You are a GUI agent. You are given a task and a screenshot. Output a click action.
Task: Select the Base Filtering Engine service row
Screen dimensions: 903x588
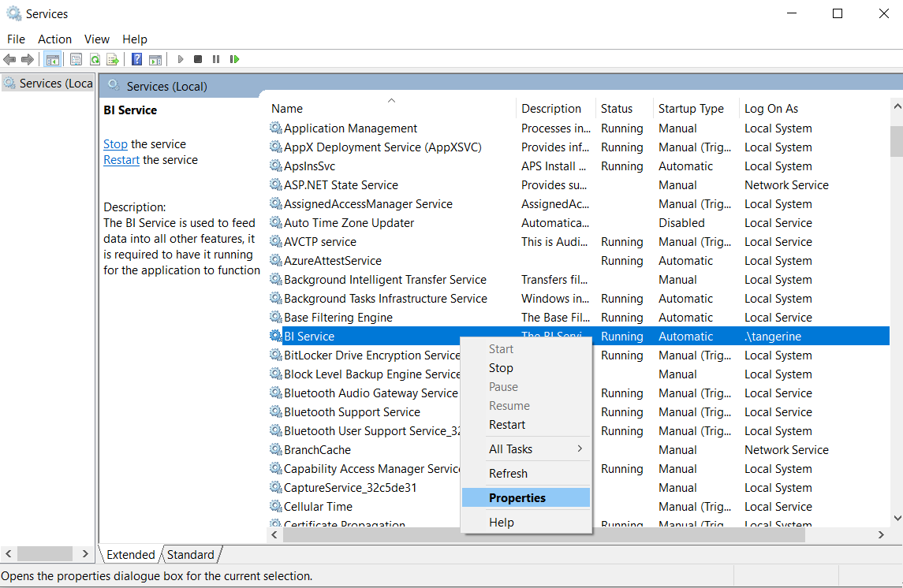[338, 318]
